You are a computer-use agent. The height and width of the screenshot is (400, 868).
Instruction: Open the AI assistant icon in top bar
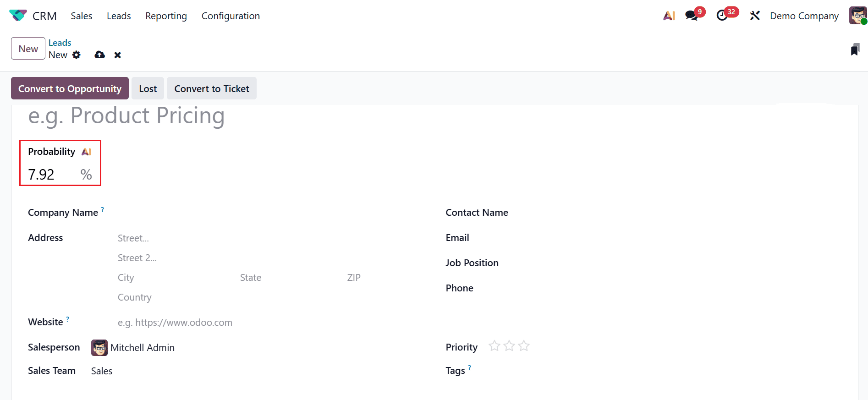pos(669,16)
